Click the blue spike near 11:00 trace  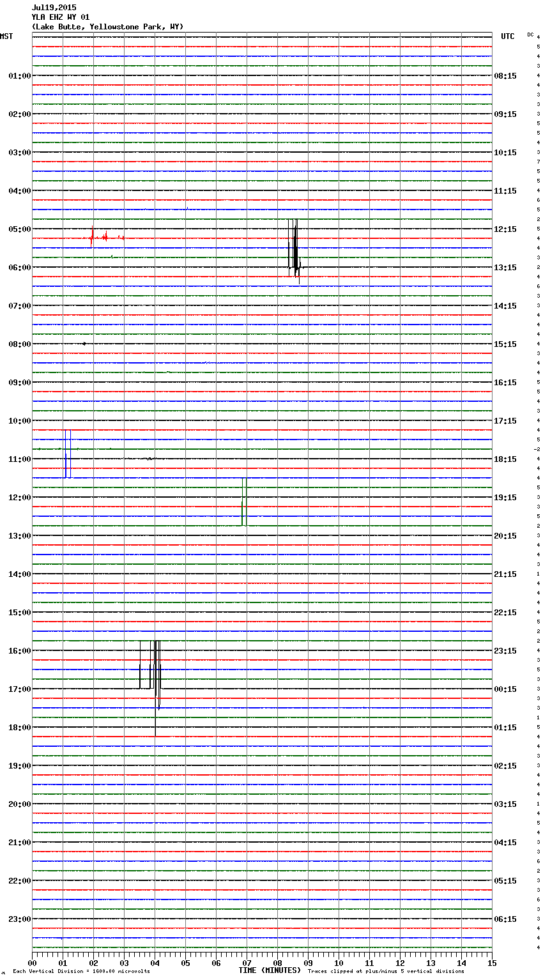(67, 454)
